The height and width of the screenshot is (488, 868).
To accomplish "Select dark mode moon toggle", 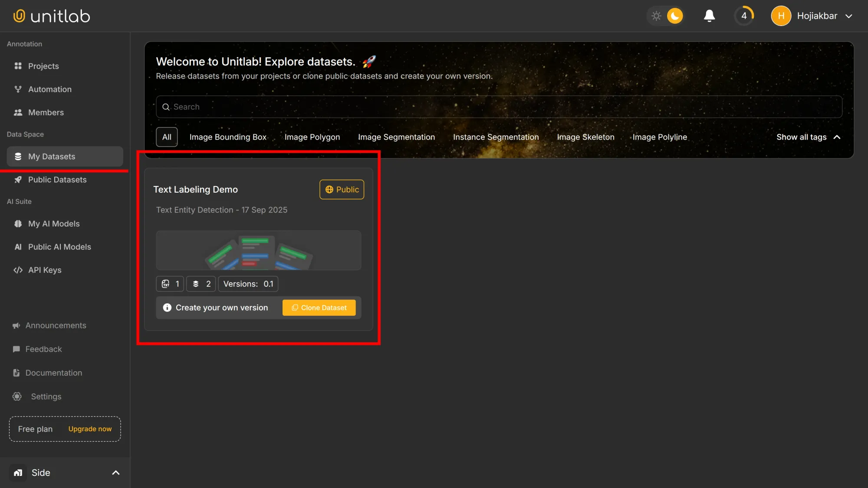I will (675, 16).
